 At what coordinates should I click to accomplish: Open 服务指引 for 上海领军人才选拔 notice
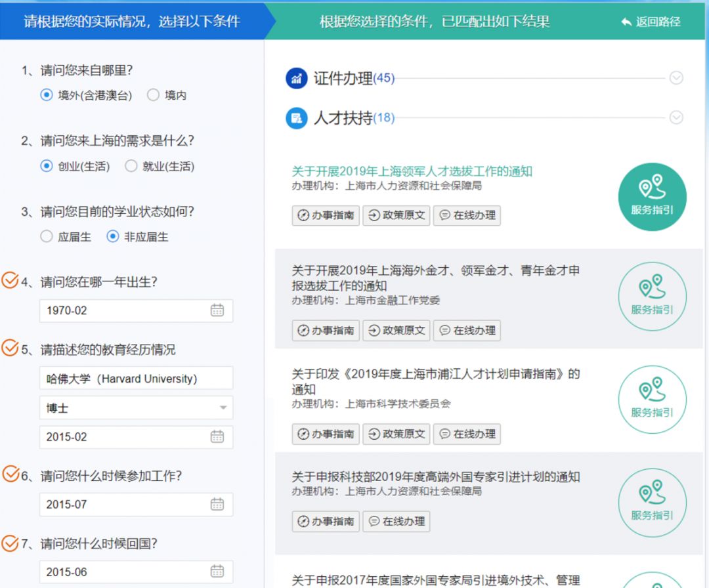coord(652,197)
